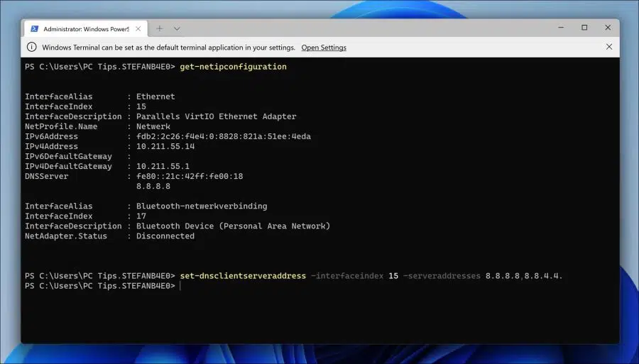Click the InterfaceIndex value 17
The width and height of the screenshot is (639, 364).
(x=141, y=216)
